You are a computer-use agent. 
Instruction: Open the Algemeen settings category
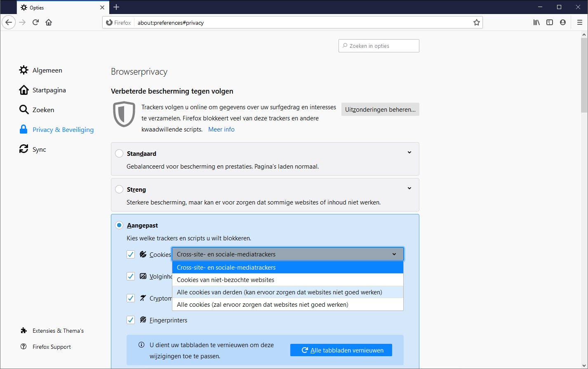(47, 70)
